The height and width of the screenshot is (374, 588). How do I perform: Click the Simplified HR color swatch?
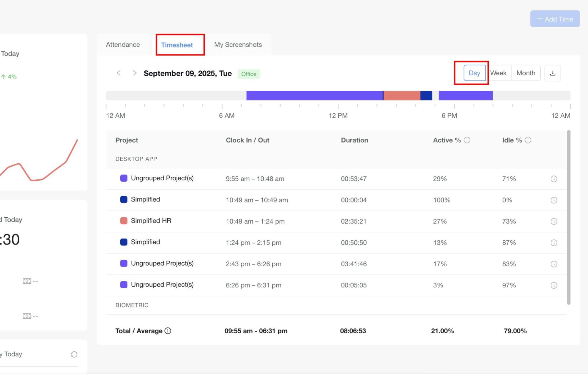click(x=124, y=221)
